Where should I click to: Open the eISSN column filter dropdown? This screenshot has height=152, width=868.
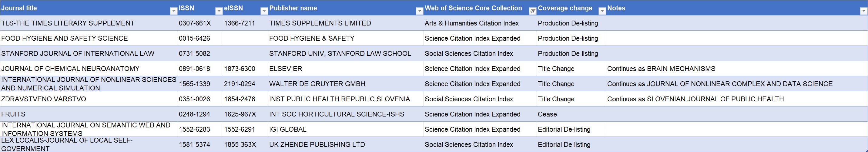(264, 11)
